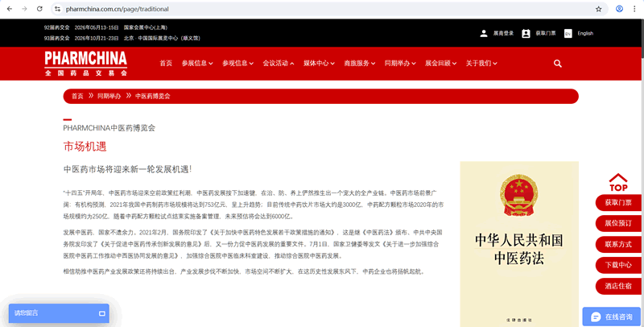
Task: Click 同期举办 in the breadcrumb
Action: tap(109, 96)
